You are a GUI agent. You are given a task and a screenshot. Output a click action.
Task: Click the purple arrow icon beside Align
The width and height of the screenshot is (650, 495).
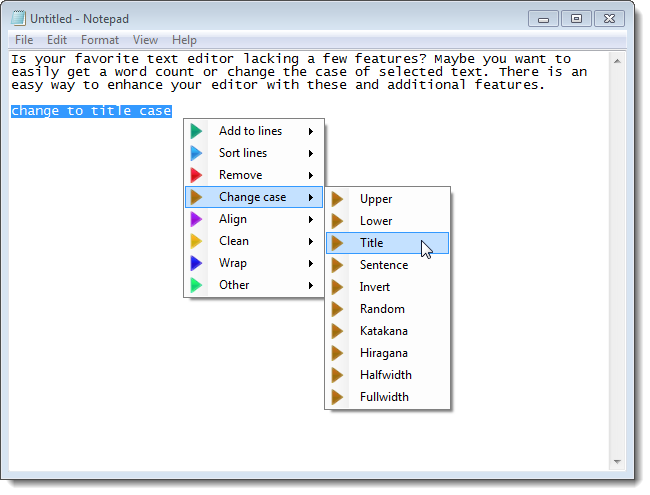(196, 219)
